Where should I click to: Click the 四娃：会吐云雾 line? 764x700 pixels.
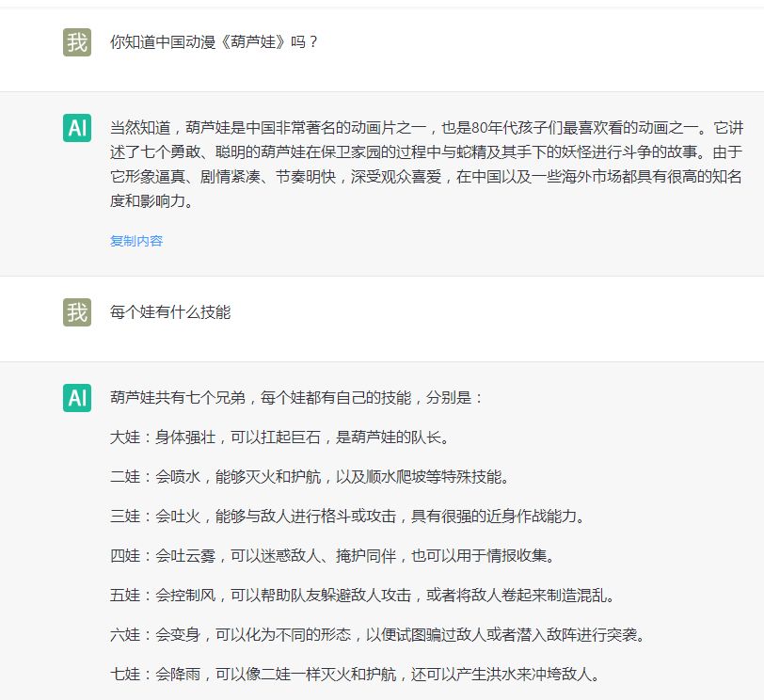333,555
